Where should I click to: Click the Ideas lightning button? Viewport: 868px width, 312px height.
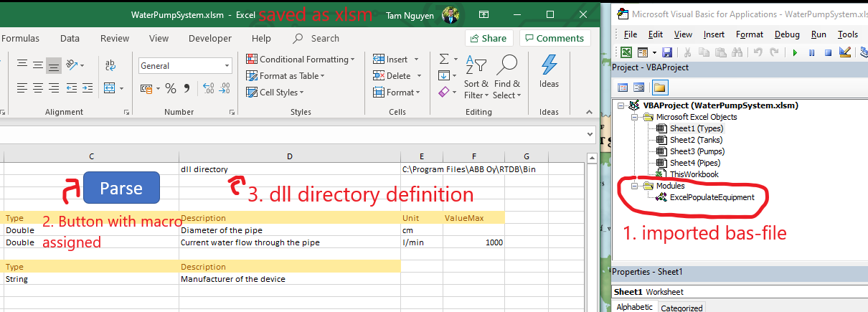pyautogui.click(x=549, y=72)
